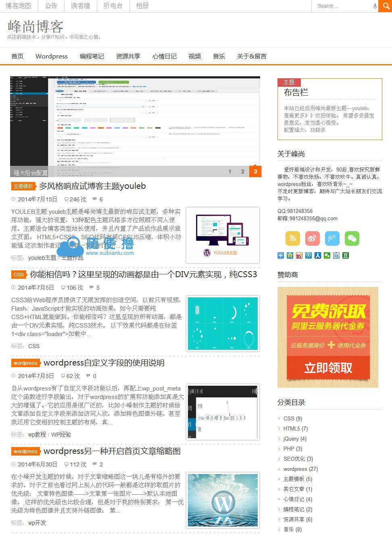Click the wp教程 tag link
This screenshot has width=392, height=535.
(37, 435)
